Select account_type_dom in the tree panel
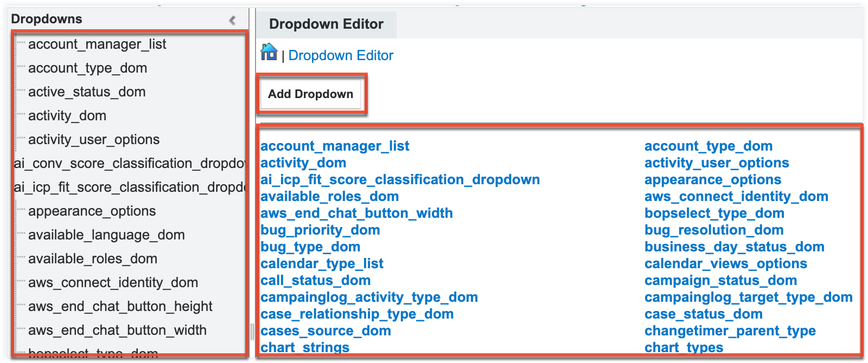868x363 pixels. pos(87,68)
